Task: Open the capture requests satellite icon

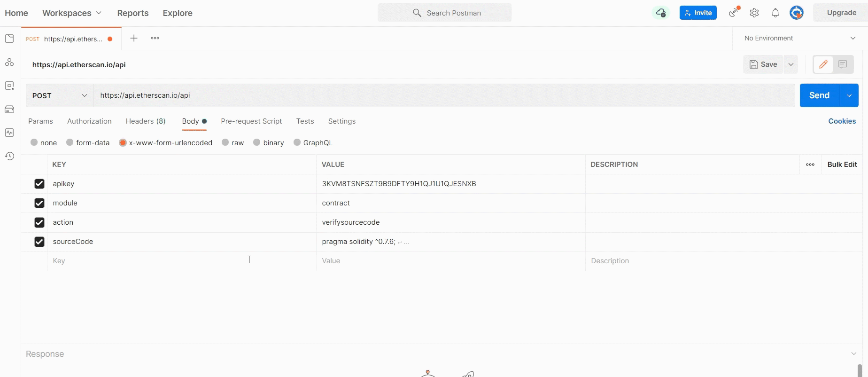Action: pyautogui.click(x=734, y=13)
